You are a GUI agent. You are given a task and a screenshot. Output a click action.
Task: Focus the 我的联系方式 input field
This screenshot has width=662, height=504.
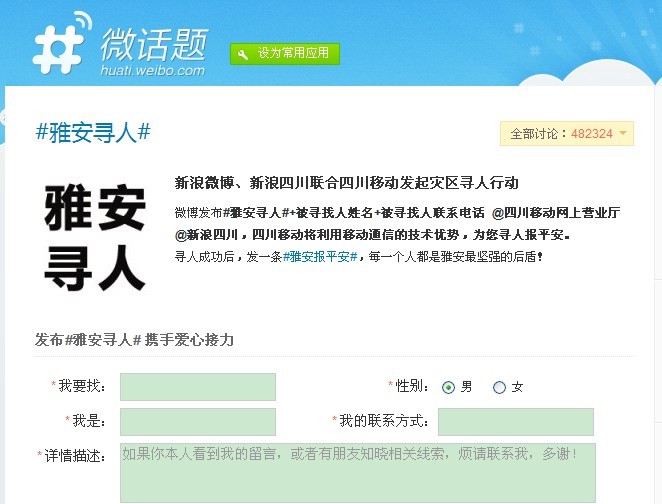[516, 422]
